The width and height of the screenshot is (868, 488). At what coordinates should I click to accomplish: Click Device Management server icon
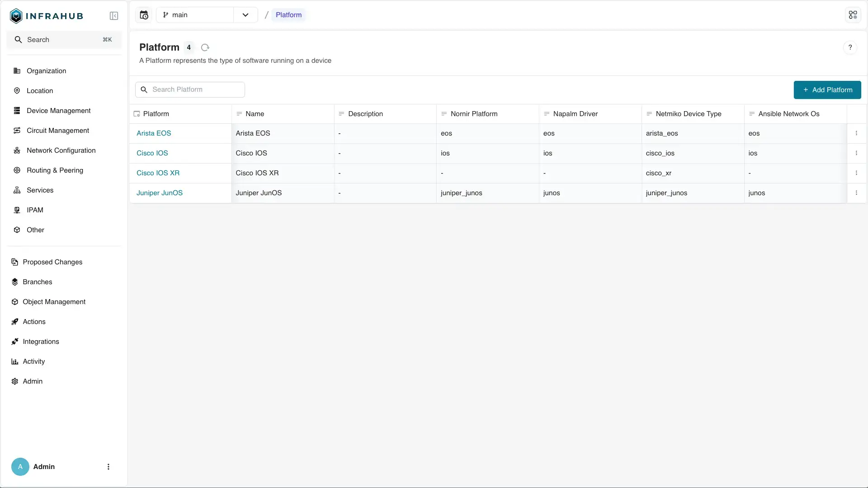[17, 111]
